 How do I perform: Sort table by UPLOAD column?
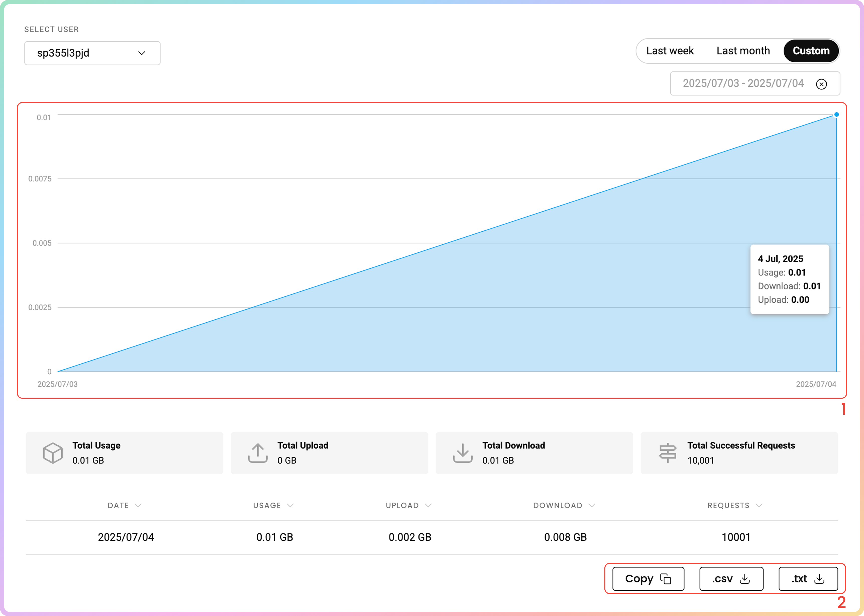tap(408, 506)
